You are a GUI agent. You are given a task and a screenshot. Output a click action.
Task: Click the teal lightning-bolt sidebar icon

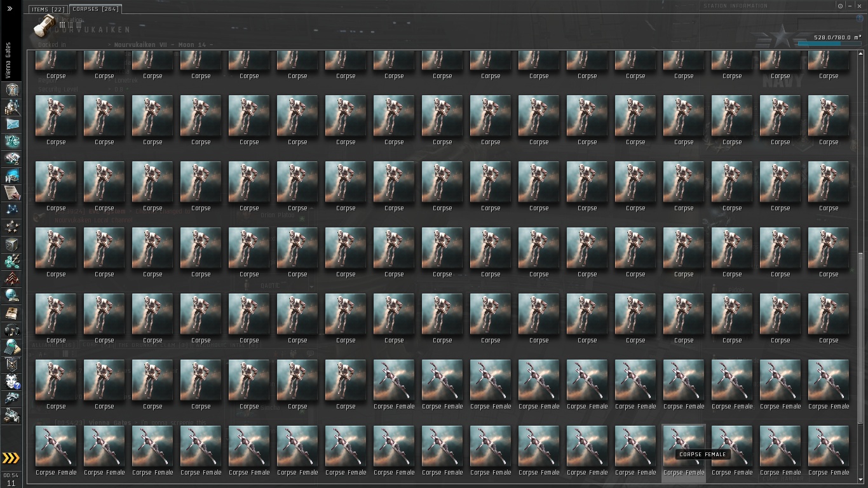pos(12,261)
